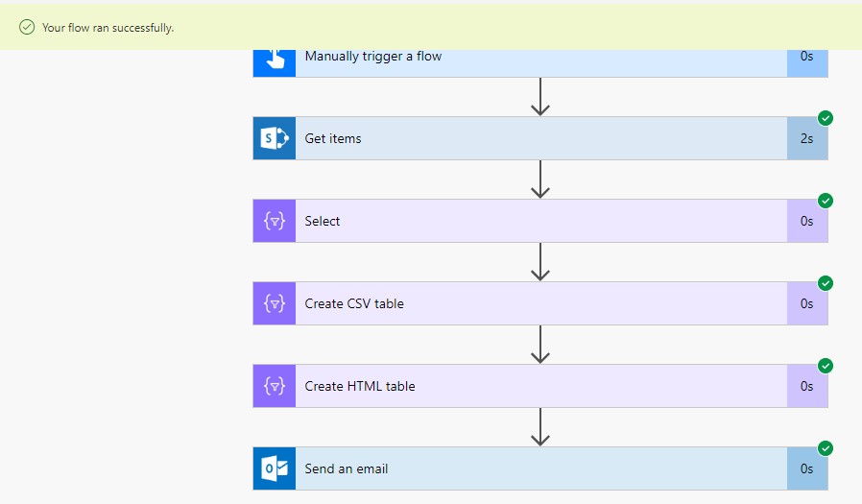Click the green success checkmark on Get items
Image resolution: width=862 pixels, height=504 pixels.
[826, 118]
